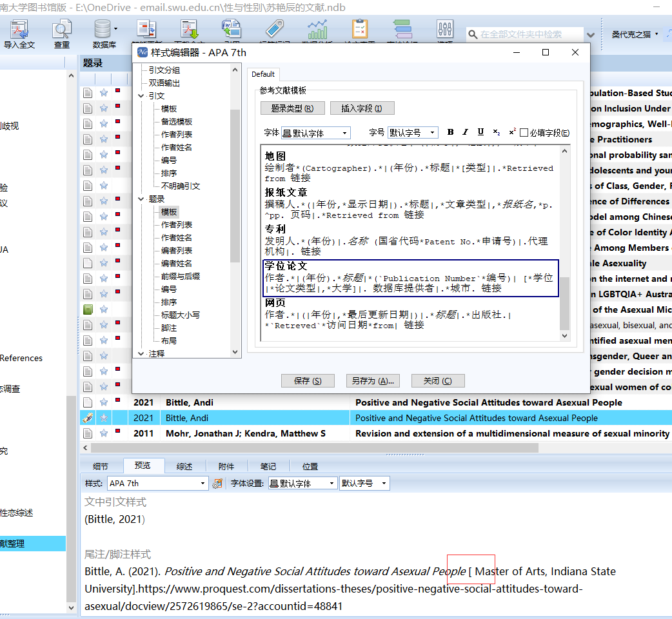Click red flag on bold Bittle, Andi row

pos(117,400)
